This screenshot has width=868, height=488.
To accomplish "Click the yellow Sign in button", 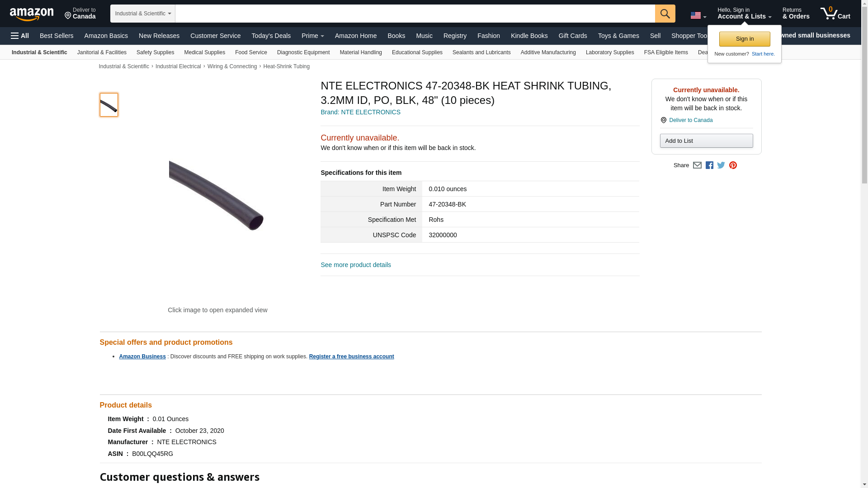I will (x=745, y=39).
